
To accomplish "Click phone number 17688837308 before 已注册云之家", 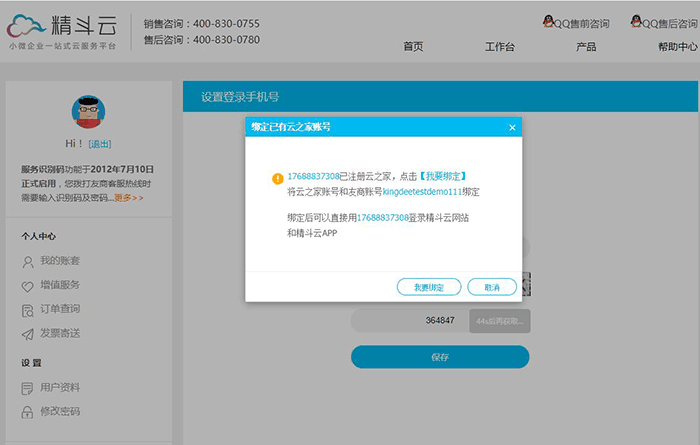I will (x=313, y=176).
